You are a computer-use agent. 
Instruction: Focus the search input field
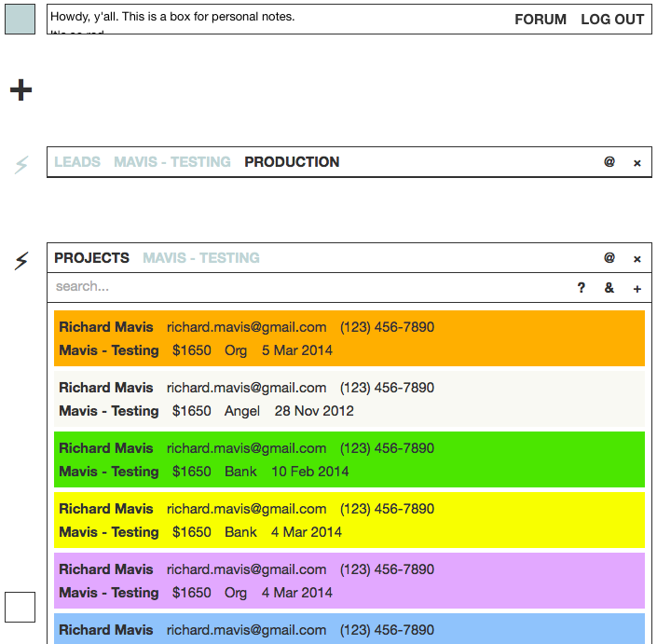[308, 287]
